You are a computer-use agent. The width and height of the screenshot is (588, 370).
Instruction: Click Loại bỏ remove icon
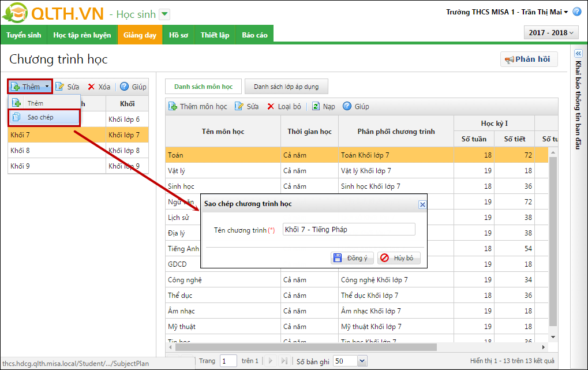271,106
